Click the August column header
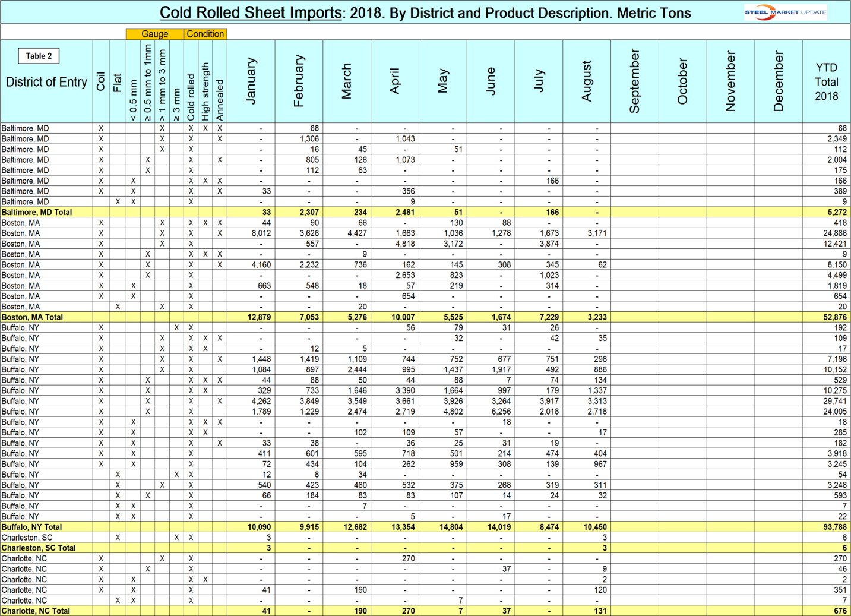 pos(587,81)
